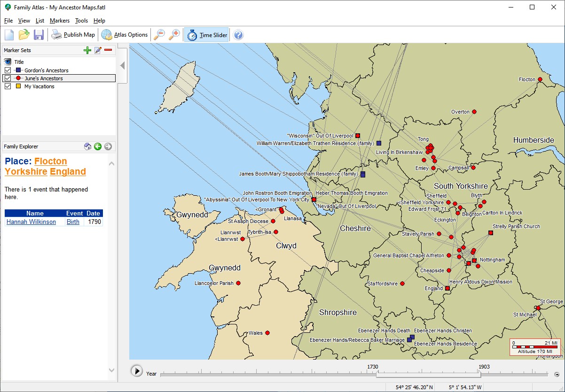Image resolution: width=565 pixels, height=392 pixels.
Task: Collapse the left side panel arrow
Action: (122, 66)
